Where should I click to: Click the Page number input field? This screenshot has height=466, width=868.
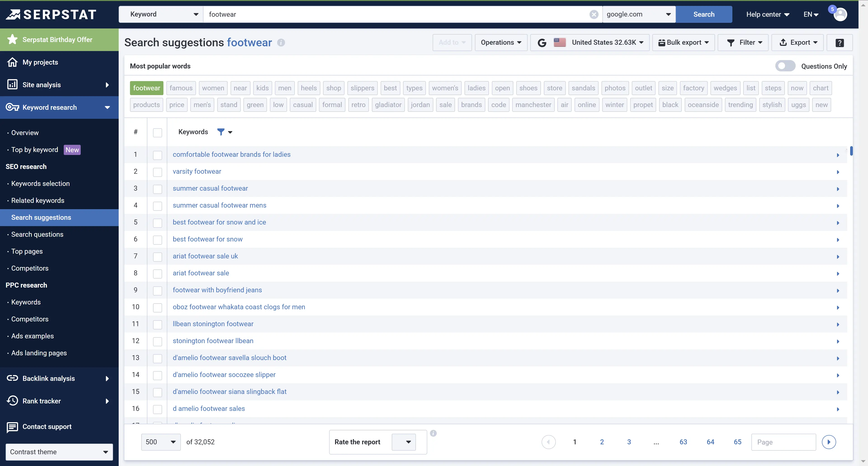pyautogui.click(x=783, y=442)
